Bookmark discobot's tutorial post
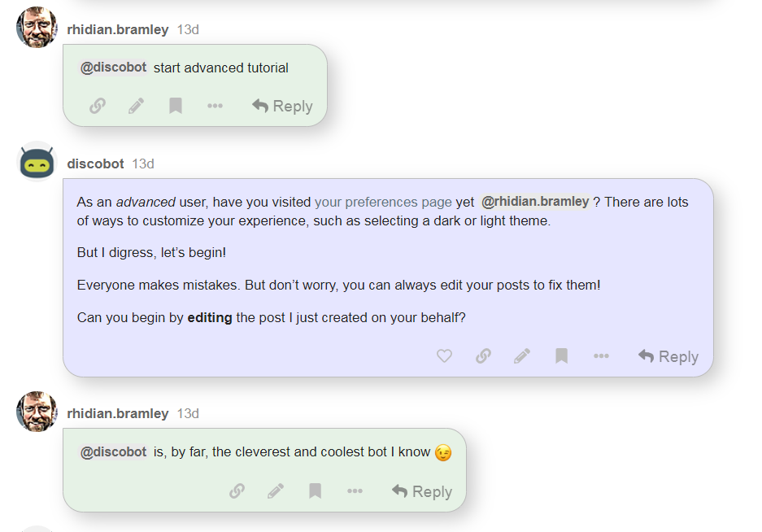Screen dimensions: 762x532 [561, 356]
